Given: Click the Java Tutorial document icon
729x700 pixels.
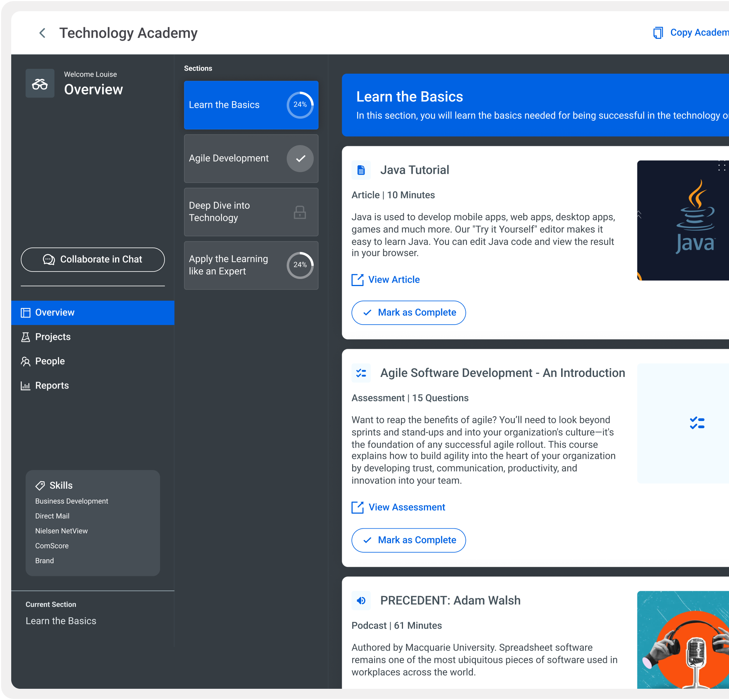Looking at the screenshot, I should (x=361, y=170).
